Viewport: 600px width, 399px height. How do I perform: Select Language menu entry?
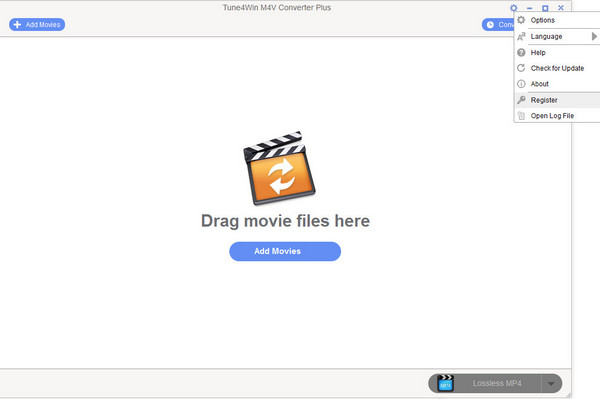(x=557, y=36)
